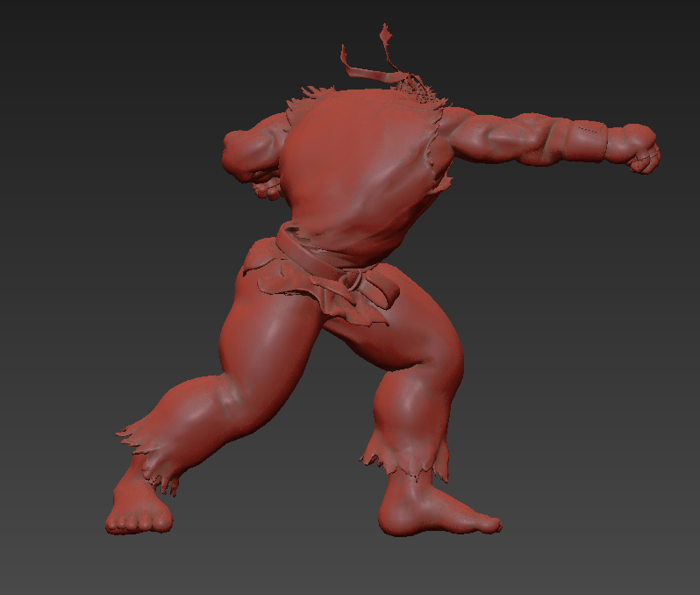Screen dimensions: 700x595
Task: Click the forward-pointing bare foot with visible toes
Action: pyautogui.click(x=139, y=506)
